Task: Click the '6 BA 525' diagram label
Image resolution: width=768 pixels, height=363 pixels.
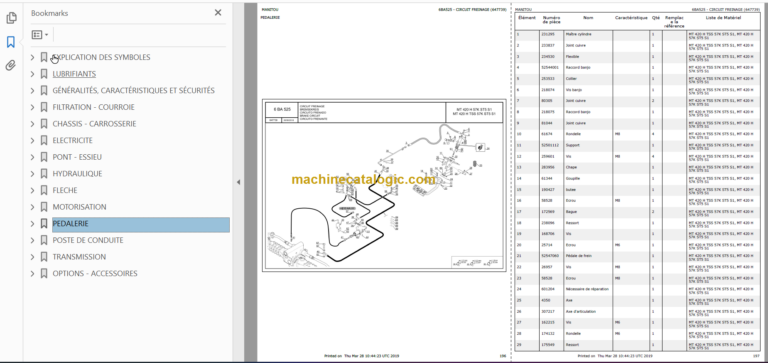Action: pos(281,110)
